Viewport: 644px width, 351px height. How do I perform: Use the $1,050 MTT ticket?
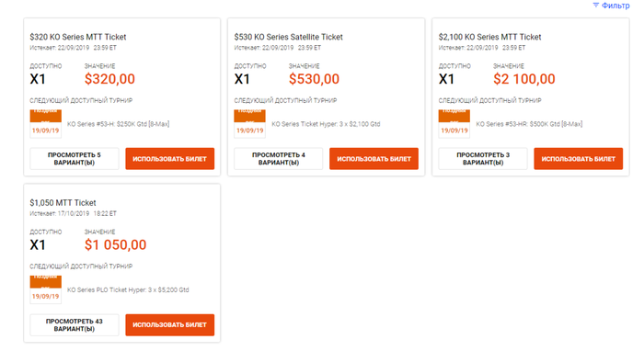pyautogui.click(x=169, y=324)
